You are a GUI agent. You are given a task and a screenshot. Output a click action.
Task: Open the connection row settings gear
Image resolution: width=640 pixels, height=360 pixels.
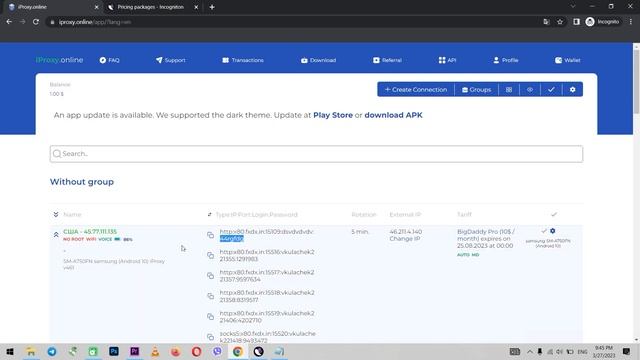click(553, 231)
